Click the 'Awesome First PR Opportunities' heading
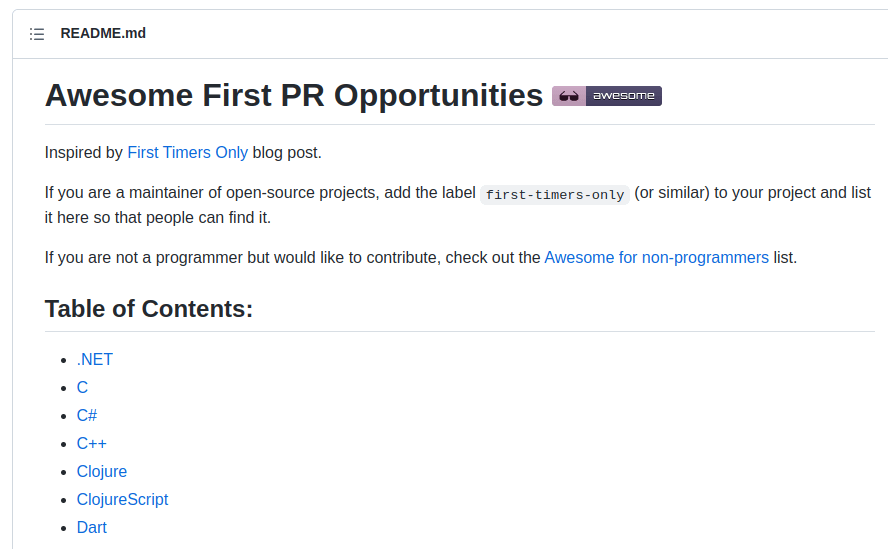Viewport: 888px width, 549px height. [294, 95]
